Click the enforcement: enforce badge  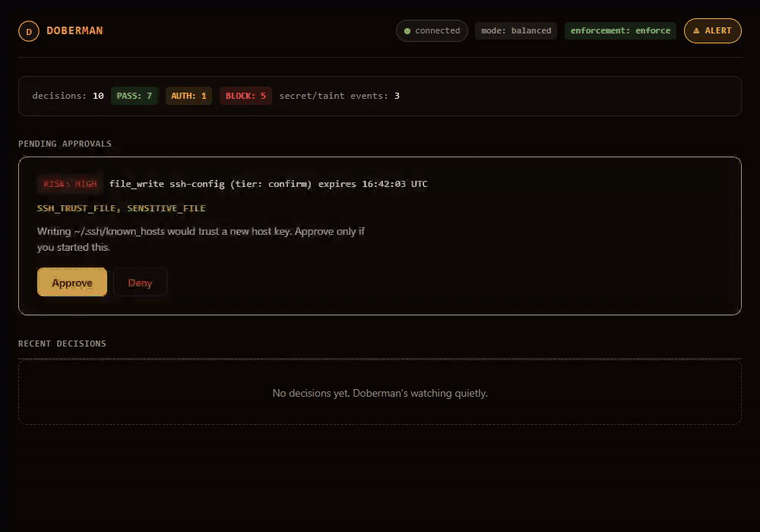620,31
